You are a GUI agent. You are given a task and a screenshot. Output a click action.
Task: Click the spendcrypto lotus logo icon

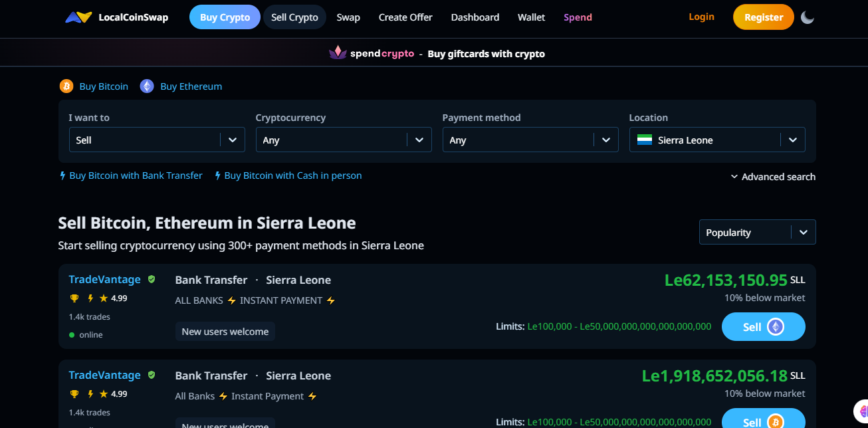(338, 53)
